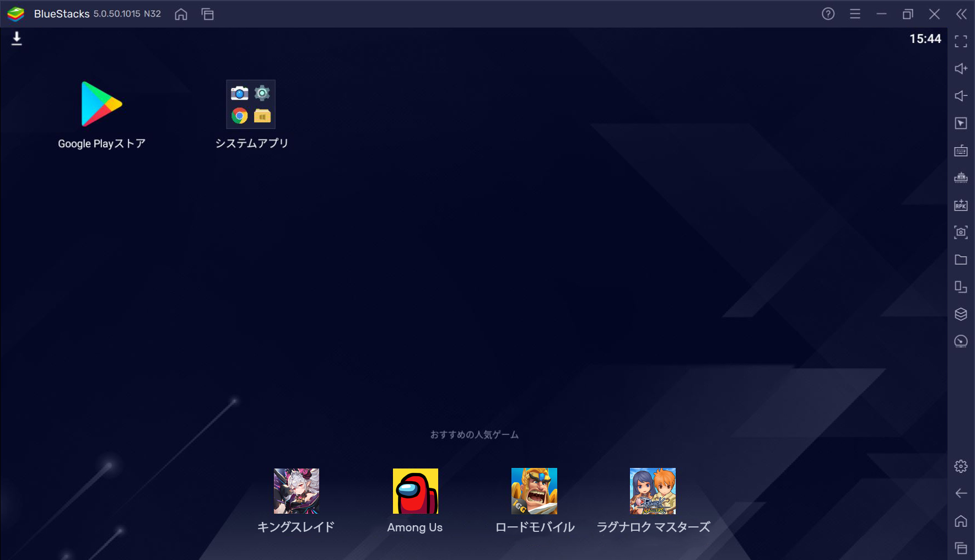This screenshot has height=560, width=975.
Task: Switch to multi-instance tab view
Action: (x=208, y=14)
